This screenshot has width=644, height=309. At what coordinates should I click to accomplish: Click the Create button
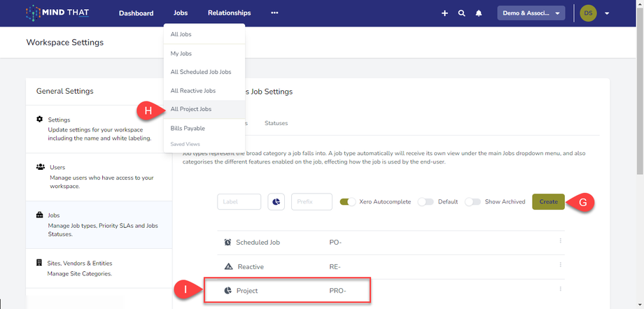click(x=548, y=202)
